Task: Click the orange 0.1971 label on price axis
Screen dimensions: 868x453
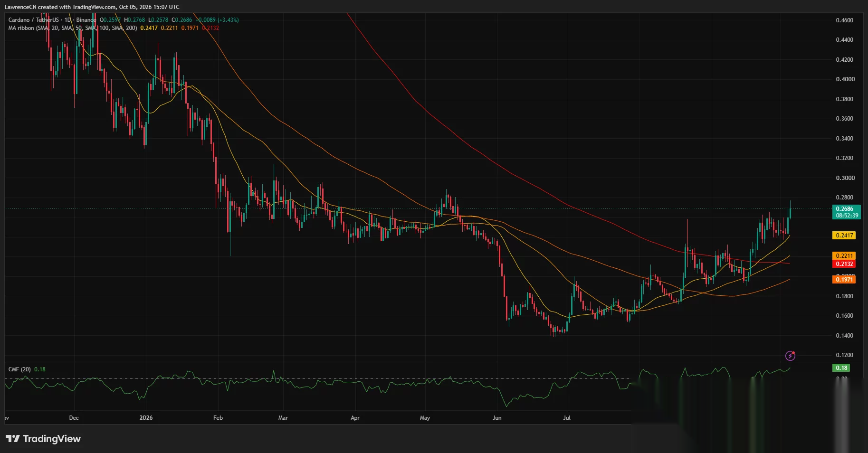Action: 844,280
